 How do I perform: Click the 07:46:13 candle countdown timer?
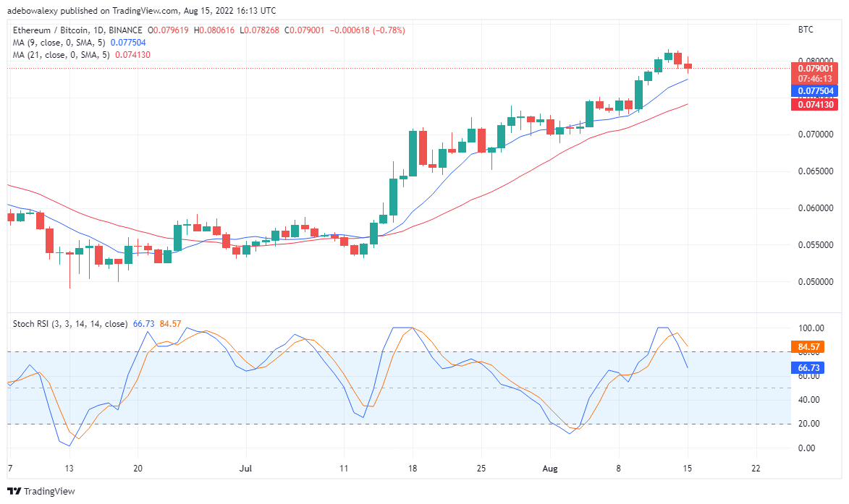815,79
